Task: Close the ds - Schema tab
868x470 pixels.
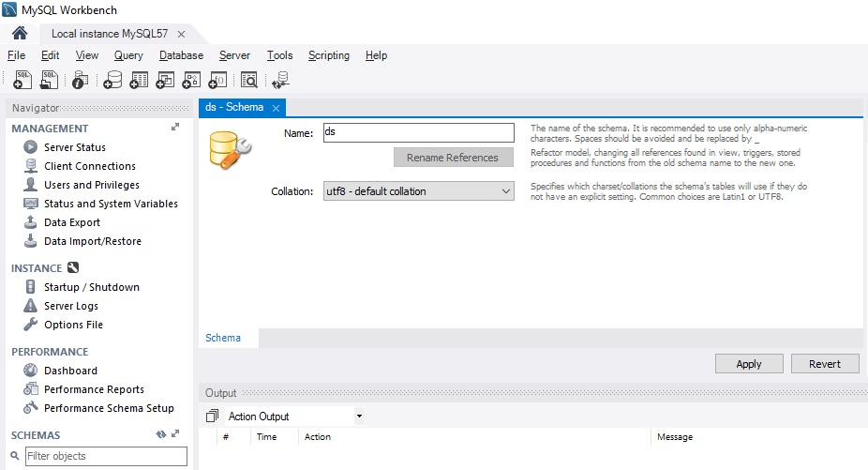Action: (x=276, y=108)
